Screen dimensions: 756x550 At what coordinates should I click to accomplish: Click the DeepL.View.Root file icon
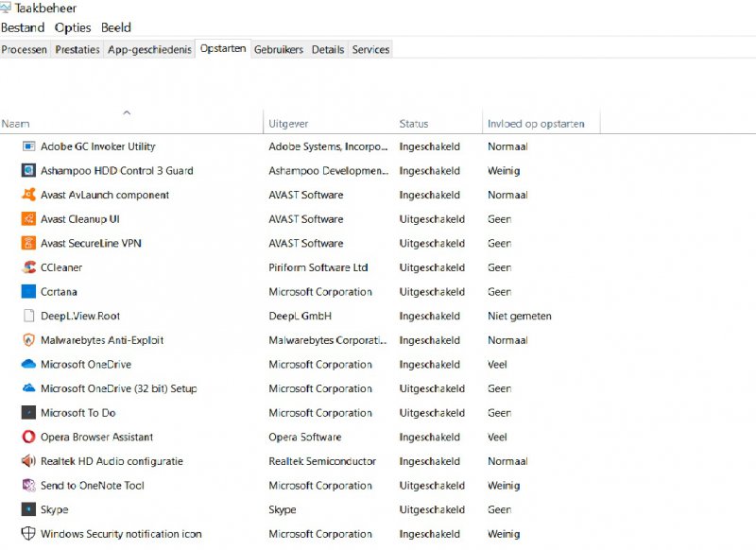click(x=28, y=316)
